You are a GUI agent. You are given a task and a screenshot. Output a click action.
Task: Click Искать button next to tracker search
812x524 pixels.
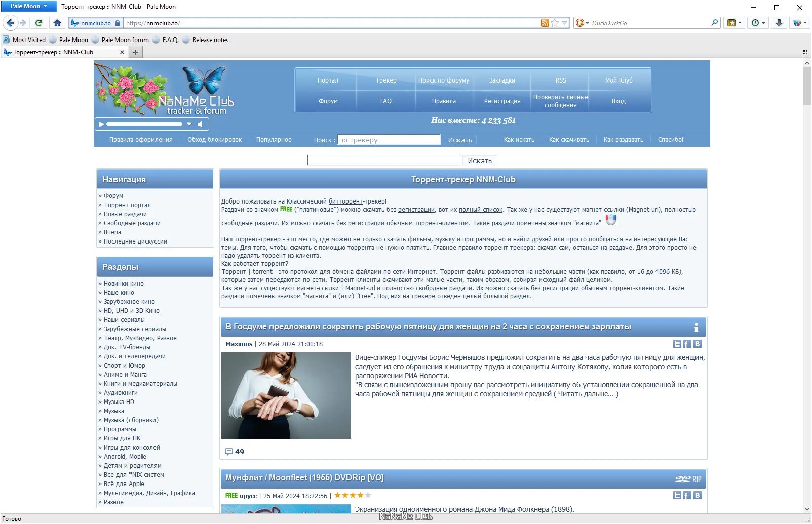pos(460,140)
